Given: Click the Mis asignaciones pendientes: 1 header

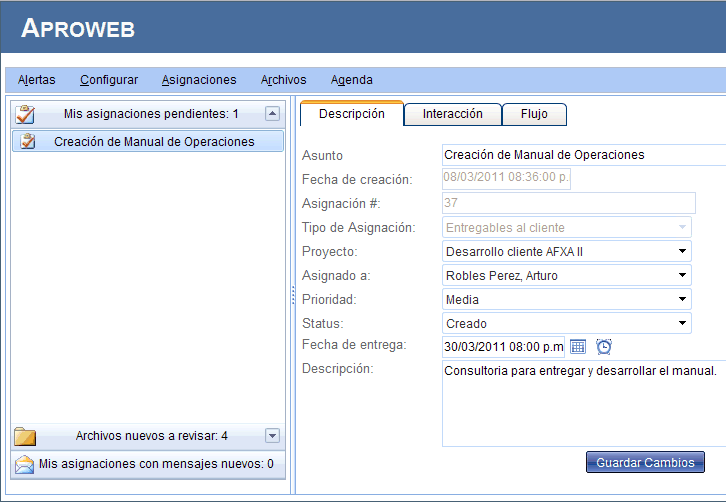Looking at the screenshot, I should (x=148, y=114).
